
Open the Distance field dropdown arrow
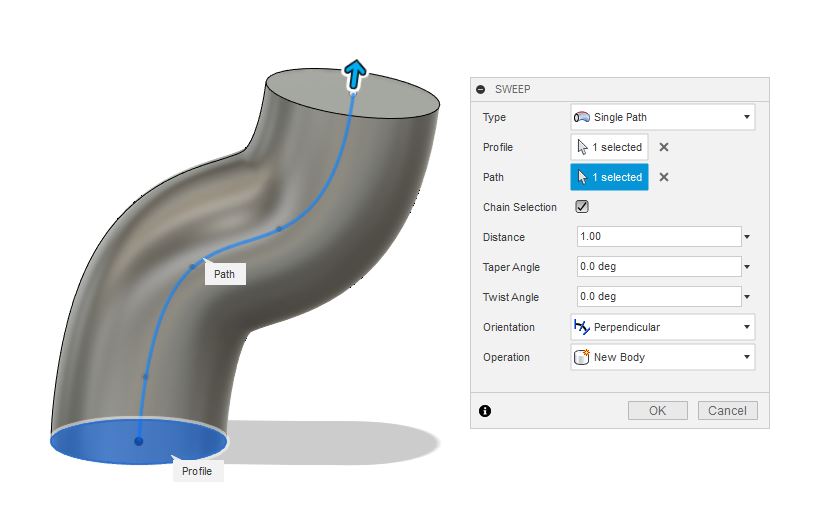coord(747,237)
